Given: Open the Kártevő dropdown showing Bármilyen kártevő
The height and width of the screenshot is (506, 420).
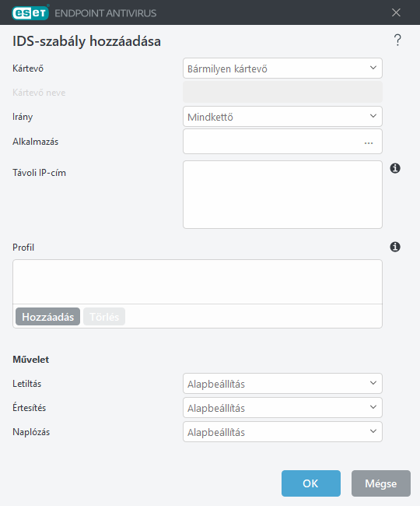Looking at the screenshot, I should 282,68.
